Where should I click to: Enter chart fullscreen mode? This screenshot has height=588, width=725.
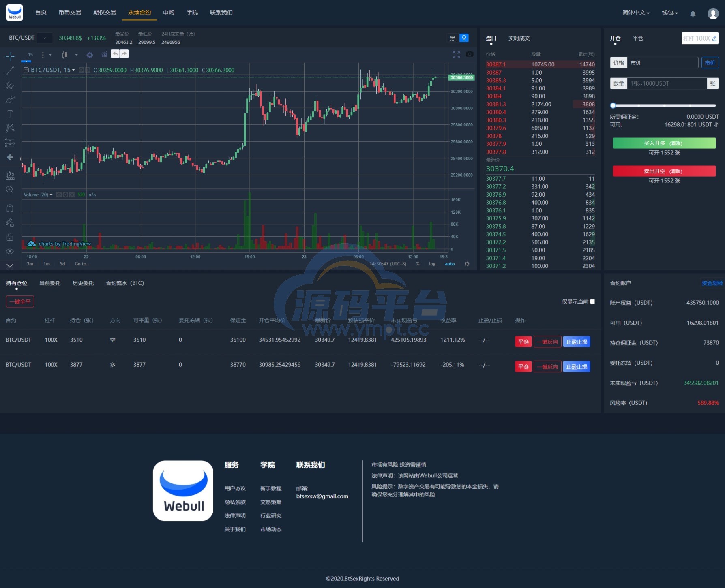click(x=457, y=55)
